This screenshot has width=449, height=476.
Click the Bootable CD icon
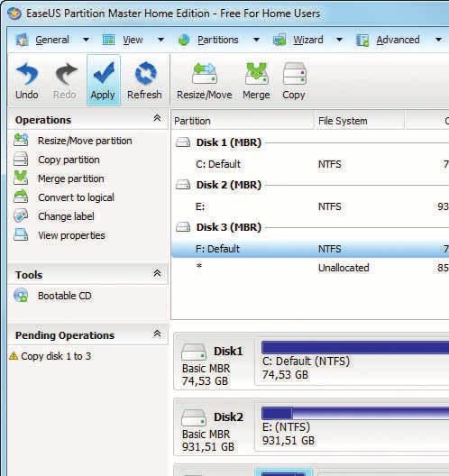[21, 295]
